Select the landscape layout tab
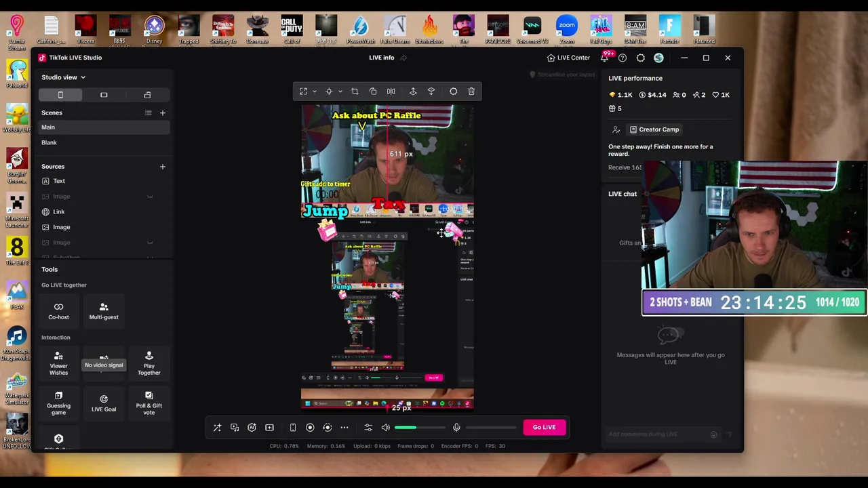Image resolution: width=868 pixels, height=488 pixels. point(104,95)
